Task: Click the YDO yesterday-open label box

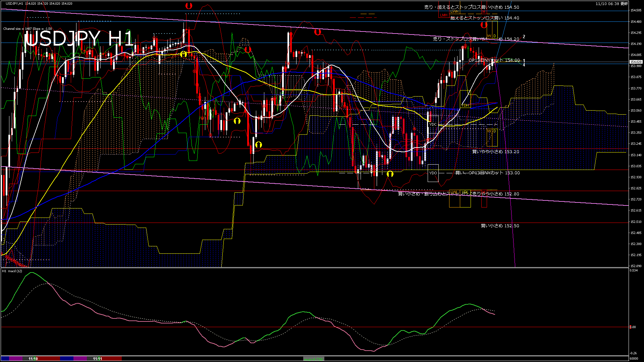Action: 433,173
